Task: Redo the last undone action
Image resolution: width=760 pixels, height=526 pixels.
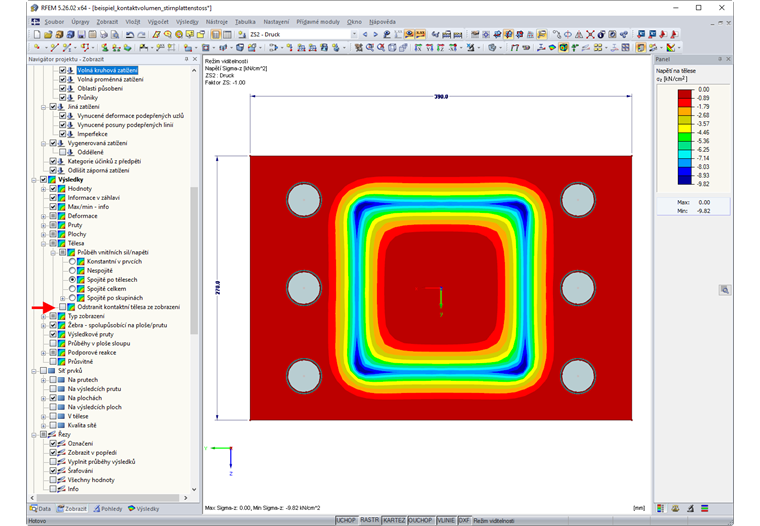Action: click(142, 34)
